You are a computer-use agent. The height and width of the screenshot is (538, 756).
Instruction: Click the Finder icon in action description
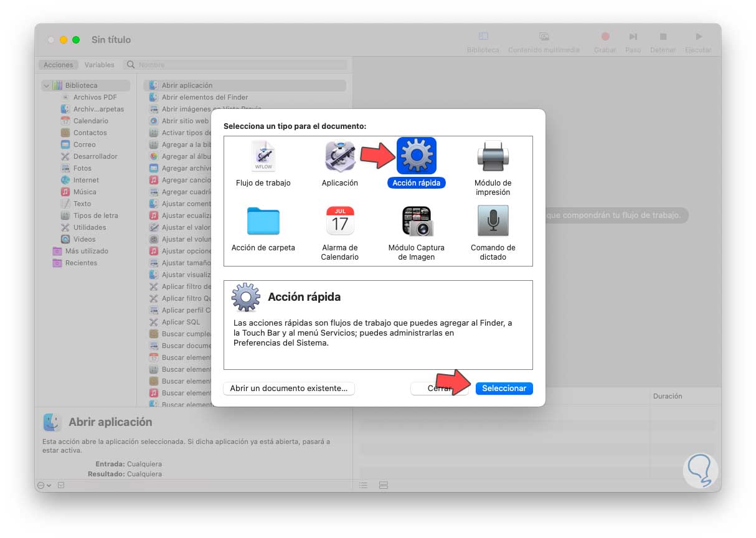[x=52, y=422]
